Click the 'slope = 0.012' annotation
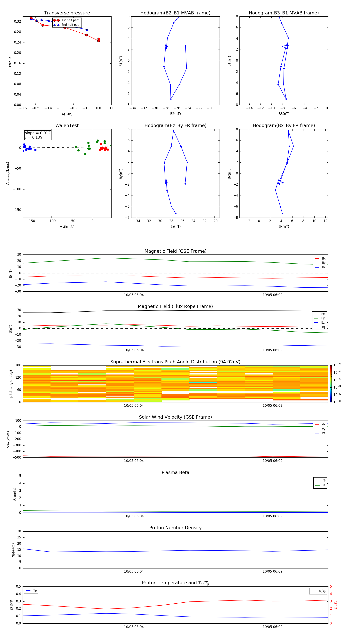This screenshot has width=351, height=644. tap(38, 133)
